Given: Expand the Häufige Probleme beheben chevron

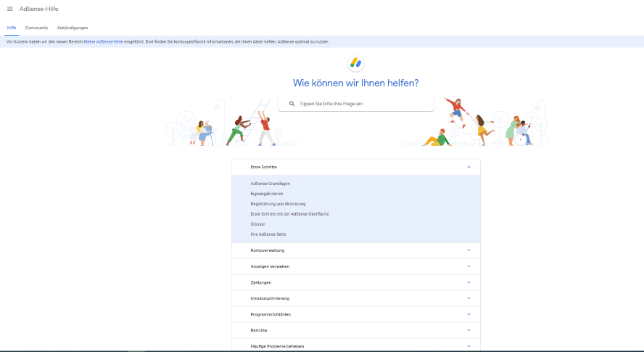Looking at the screenshot, I should (x=468, y=346).
